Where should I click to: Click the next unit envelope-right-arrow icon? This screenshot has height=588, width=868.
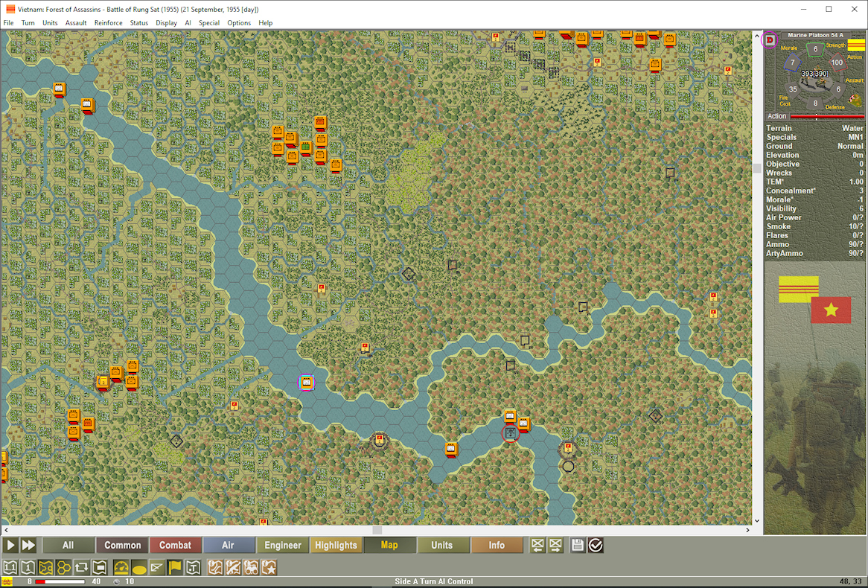coord(555,546)
